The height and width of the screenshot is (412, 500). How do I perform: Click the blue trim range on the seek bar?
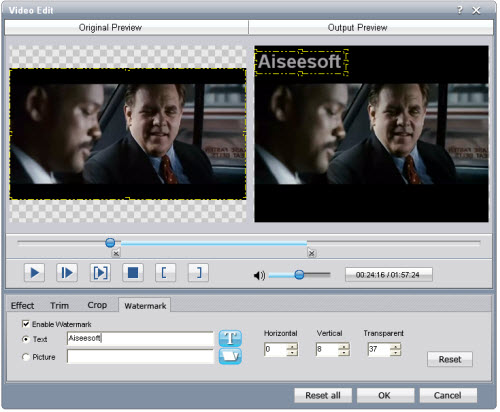pos(213,244)
